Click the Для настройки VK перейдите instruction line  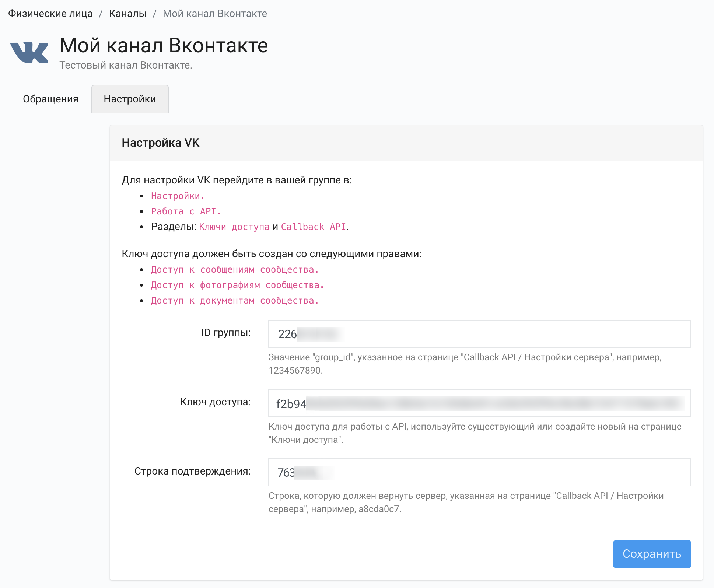237,180
